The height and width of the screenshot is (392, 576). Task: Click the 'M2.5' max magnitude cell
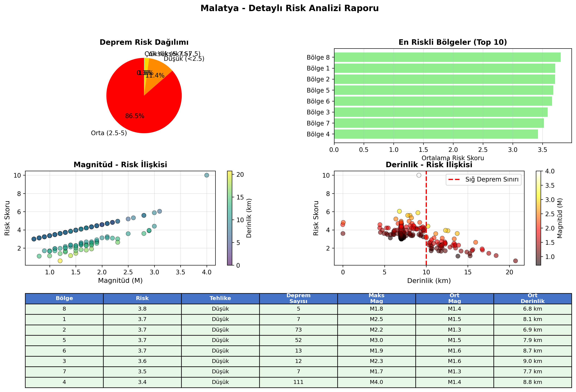pyautogui.click(x=376, y=319)
